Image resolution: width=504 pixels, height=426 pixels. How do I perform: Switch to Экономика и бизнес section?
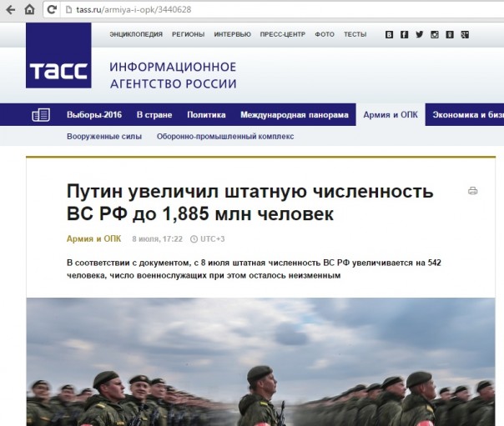(x=468, y=114)
